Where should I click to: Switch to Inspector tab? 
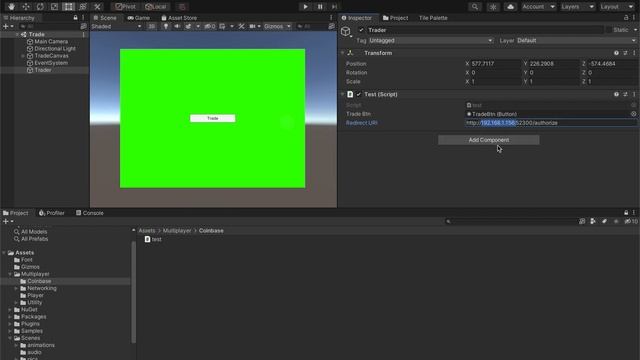[x=357, y=18]
